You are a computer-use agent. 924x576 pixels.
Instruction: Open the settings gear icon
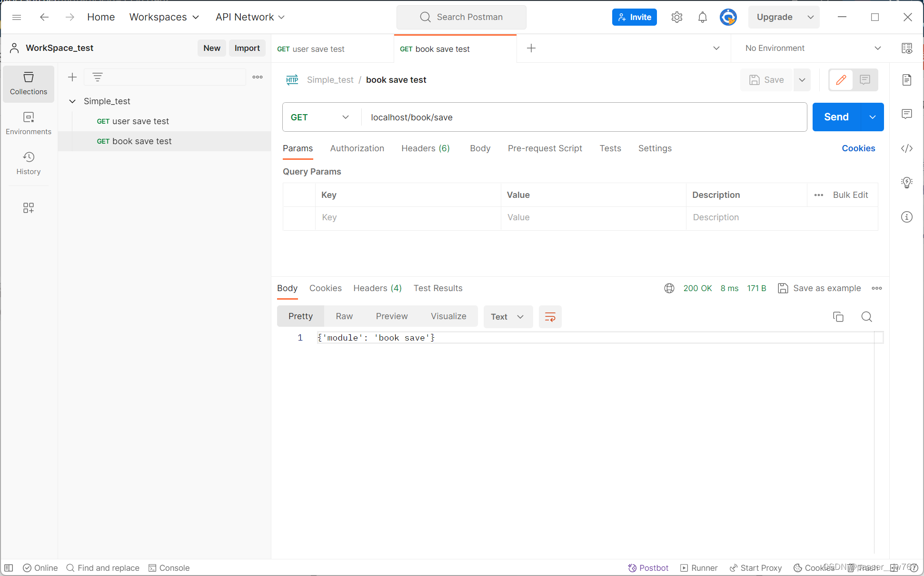click(676, 17)
